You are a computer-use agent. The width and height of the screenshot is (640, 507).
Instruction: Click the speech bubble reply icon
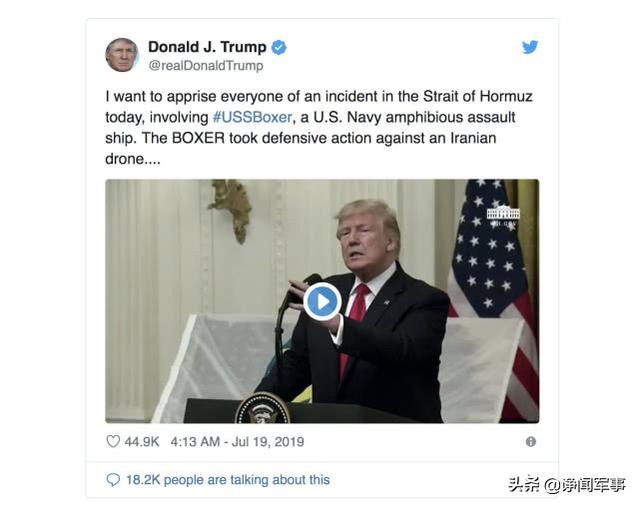pos(113,480)
